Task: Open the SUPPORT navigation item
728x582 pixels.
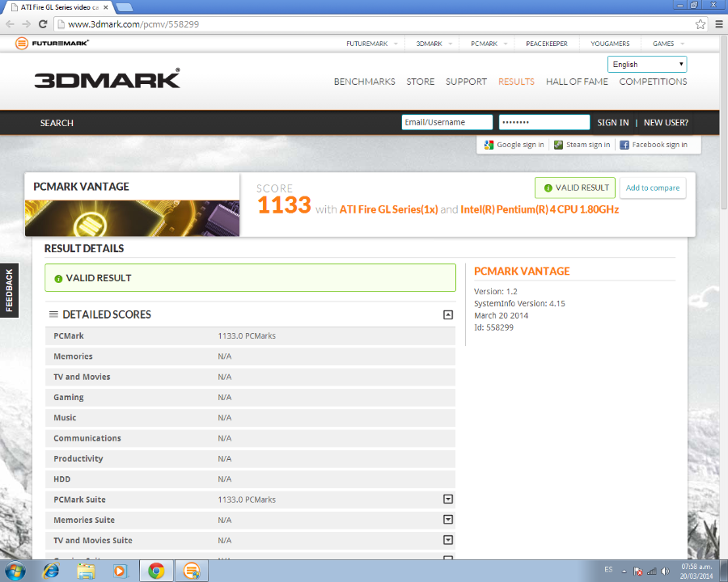Action: pyautogui.click(x=466, y=82)
